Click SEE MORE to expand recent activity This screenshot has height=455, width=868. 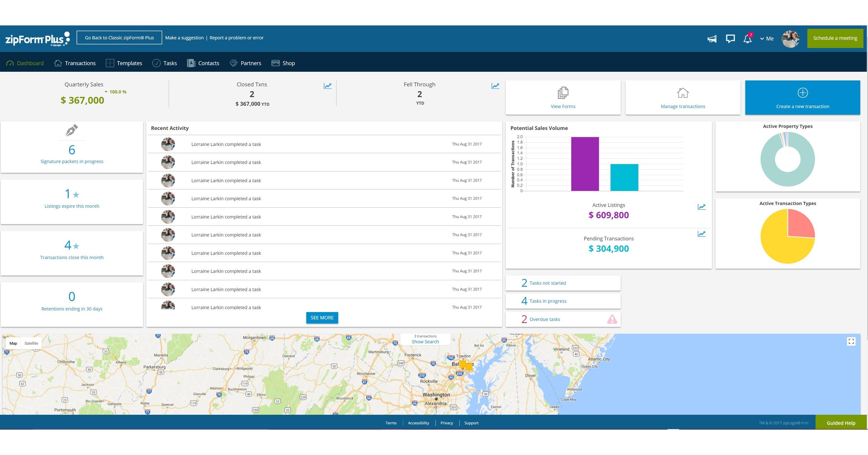click(x=322, y=317)
